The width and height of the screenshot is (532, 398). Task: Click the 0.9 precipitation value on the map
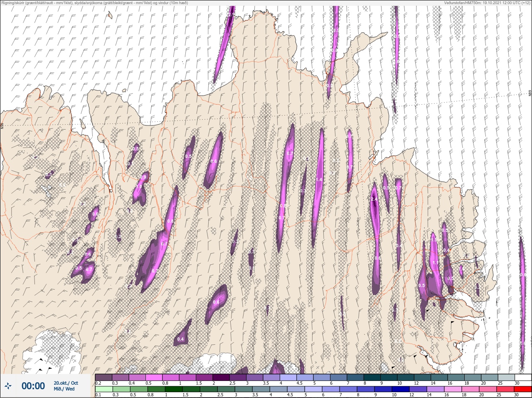[x=143, y=177]
